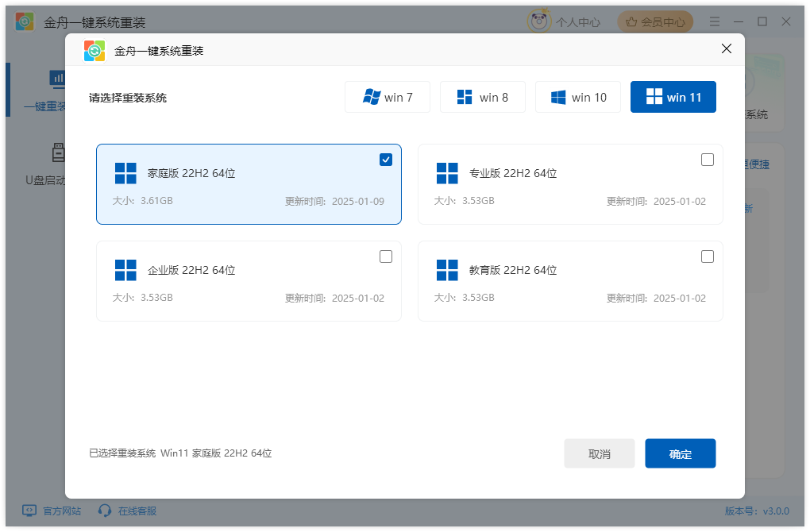Select the win 8 system tab
Screen dimensions: 810x532
483,97
